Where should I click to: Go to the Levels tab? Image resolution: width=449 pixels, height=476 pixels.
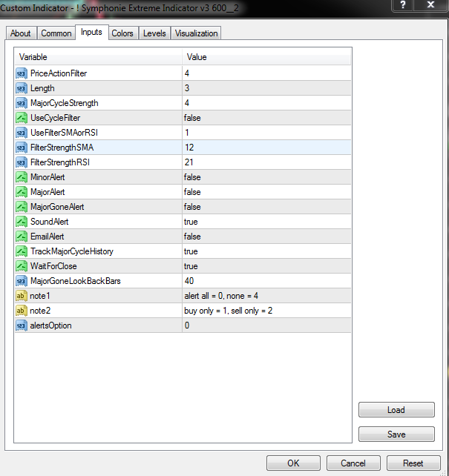click(x=154, y=33)
